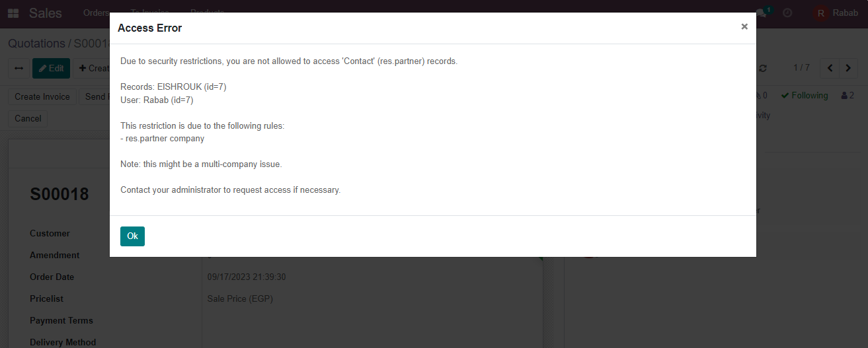Go to the next record arrow

point(848,68)
